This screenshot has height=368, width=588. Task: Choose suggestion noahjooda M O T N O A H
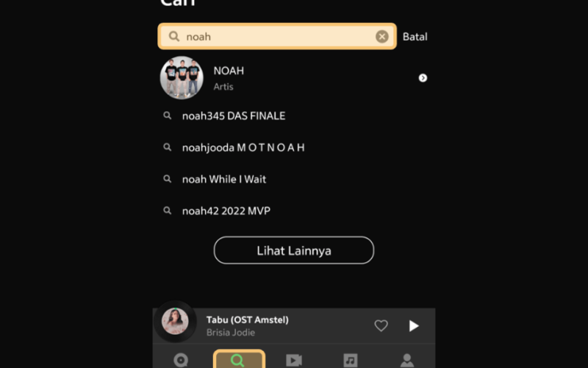click(243, 148)
